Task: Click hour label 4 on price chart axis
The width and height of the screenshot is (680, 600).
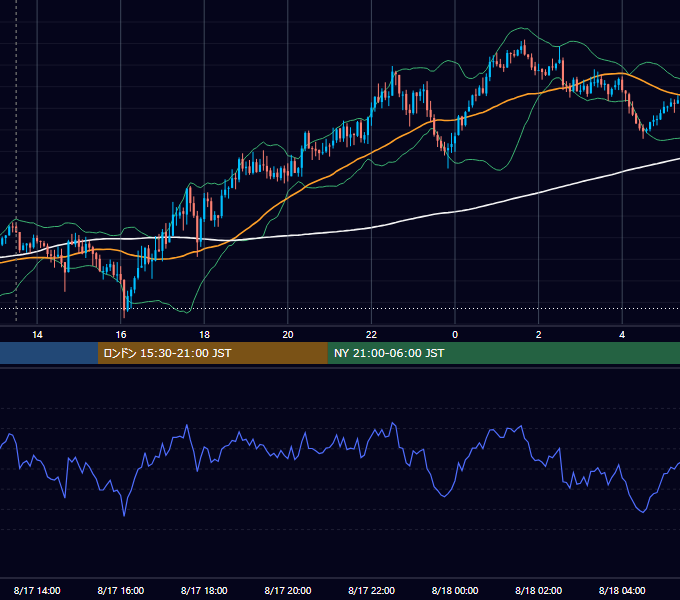Action: coord(622,335)
